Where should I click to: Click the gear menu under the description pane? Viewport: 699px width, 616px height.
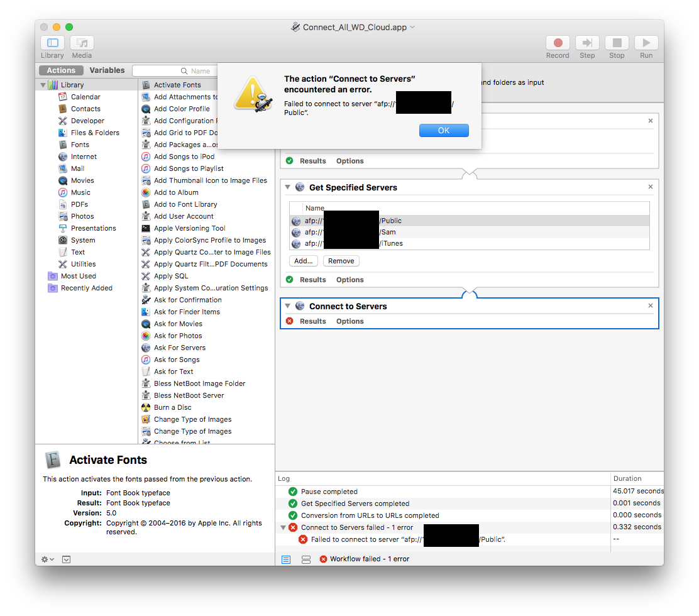pyautogui.click(x=47, y=559)
